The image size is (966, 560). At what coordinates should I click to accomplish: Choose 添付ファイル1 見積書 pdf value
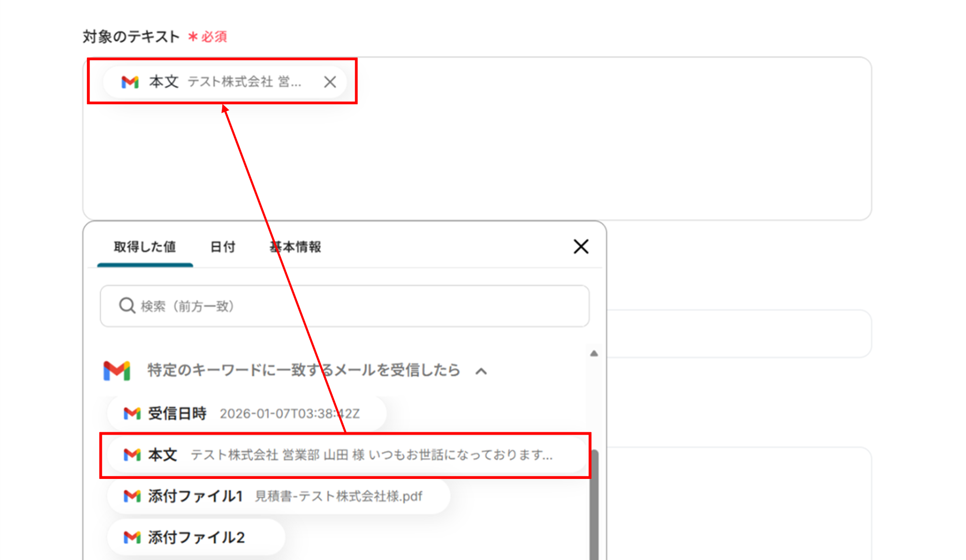pyautogui.click(x=278, y=496)
